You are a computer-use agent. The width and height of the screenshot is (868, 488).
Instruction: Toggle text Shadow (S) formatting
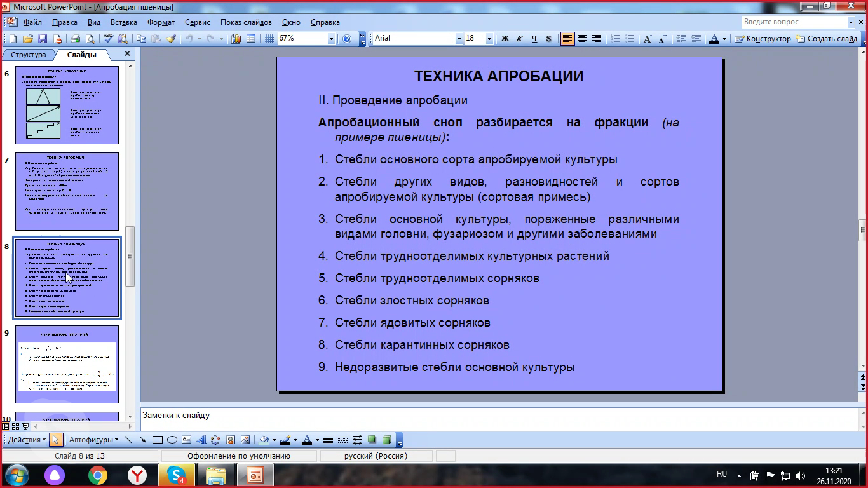[548, 39]
